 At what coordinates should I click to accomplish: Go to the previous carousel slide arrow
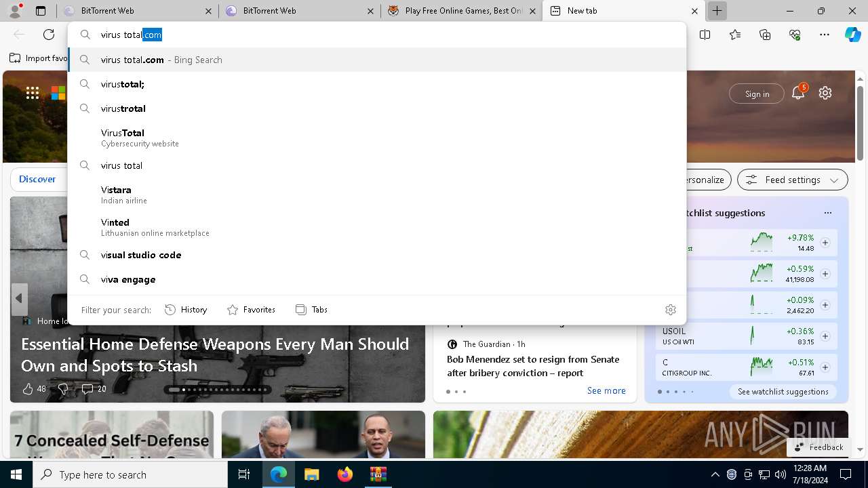19,298
